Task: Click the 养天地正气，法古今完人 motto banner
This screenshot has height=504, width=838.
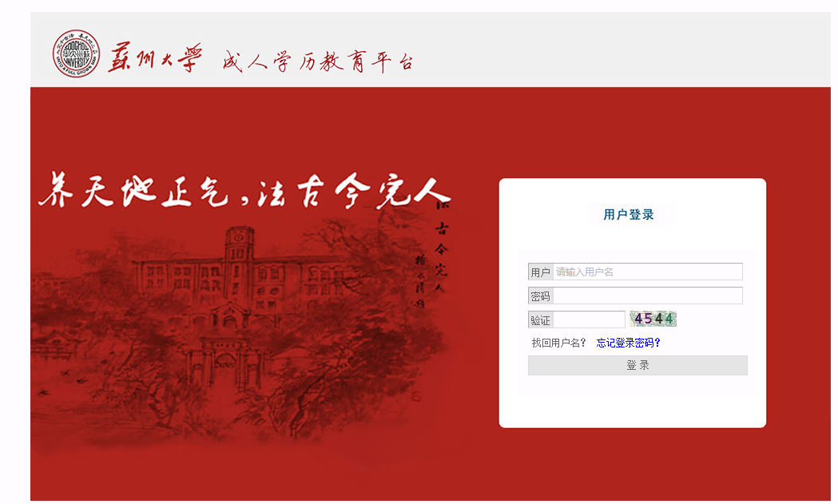Action: pyautogui.click(x=246, y=191)
